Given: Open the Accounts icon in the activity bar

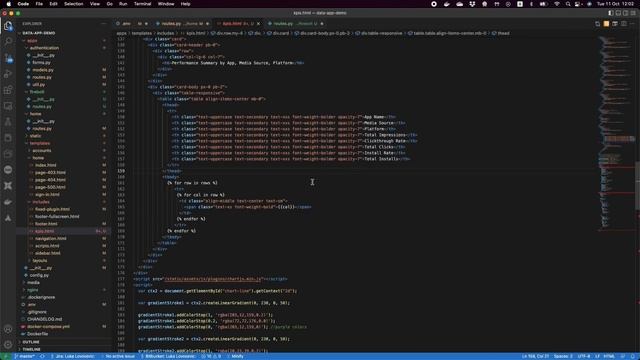Looking at the screenshot, I should (x=8, y=329).
